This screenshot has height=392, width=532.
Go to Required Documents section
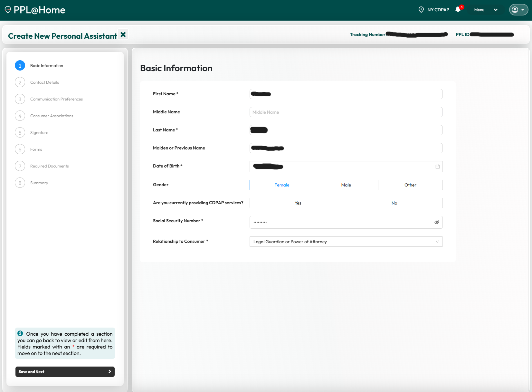coord(49,166)
